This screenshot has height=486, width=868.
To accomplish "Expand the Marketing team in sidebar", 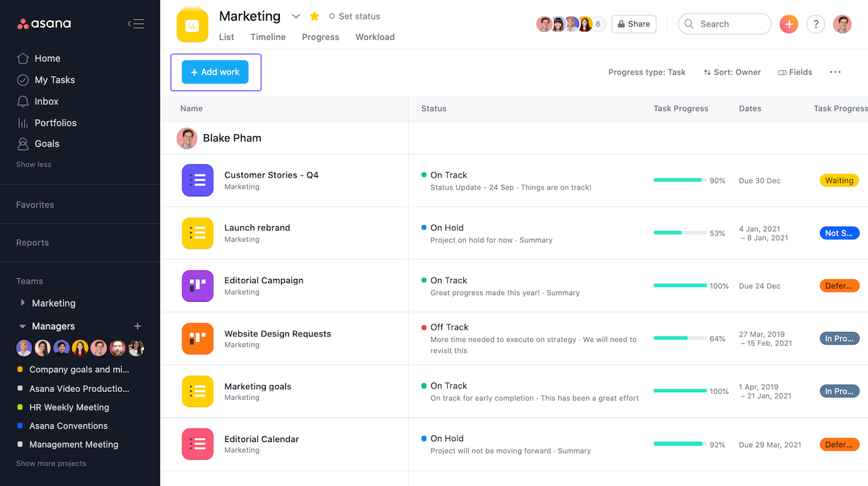I will (23, 303).
